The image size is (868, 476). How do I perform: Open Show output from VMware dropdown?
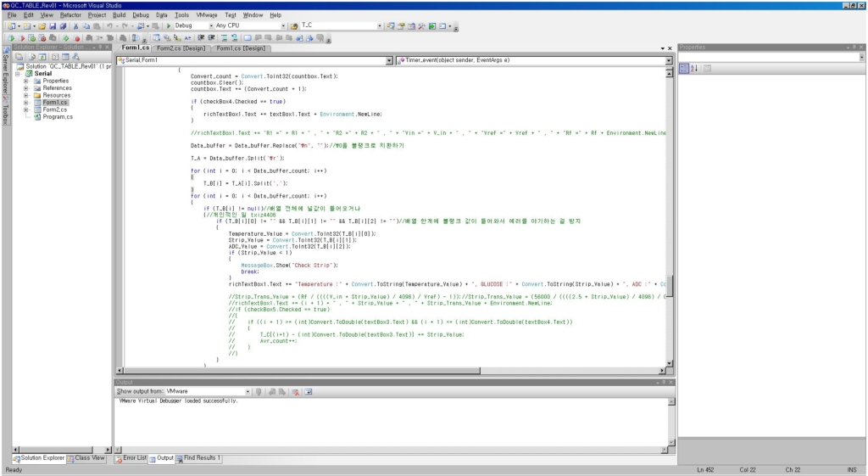tap(248, 392)
